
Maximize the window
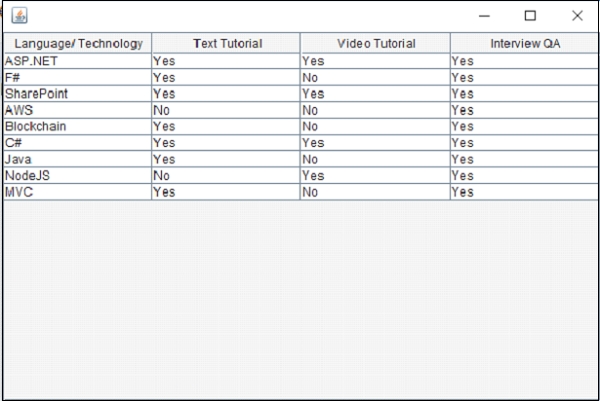(x=530, y=16)
